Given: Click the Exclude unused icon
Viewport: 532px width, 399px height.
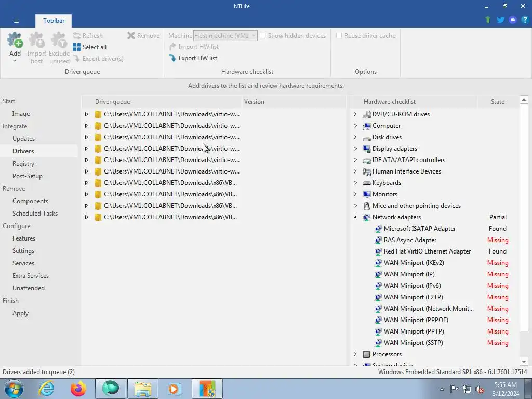Looking at the screenshot, I should tap(59, 41).
